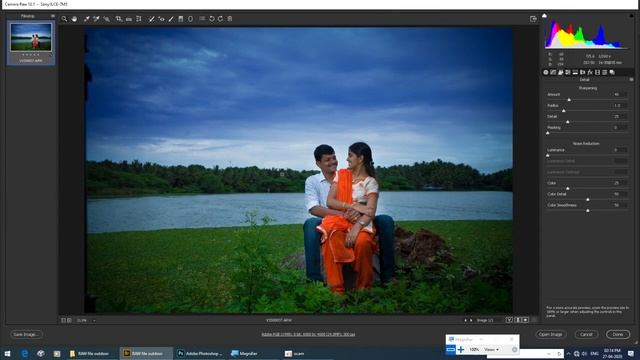Select the Spot Removal tool
This screenshot has height=360, width=640.
point(151,19)
